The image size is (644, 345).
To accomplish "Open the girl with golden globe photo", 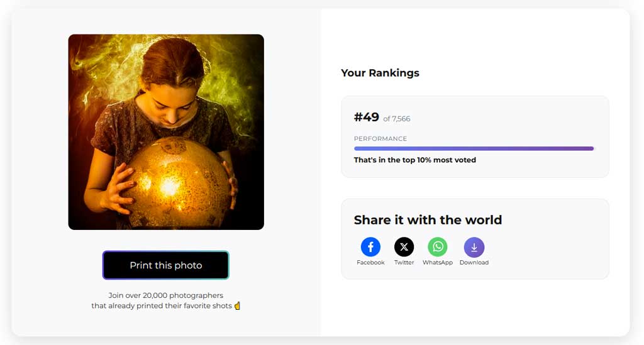I will click(166, 132).
